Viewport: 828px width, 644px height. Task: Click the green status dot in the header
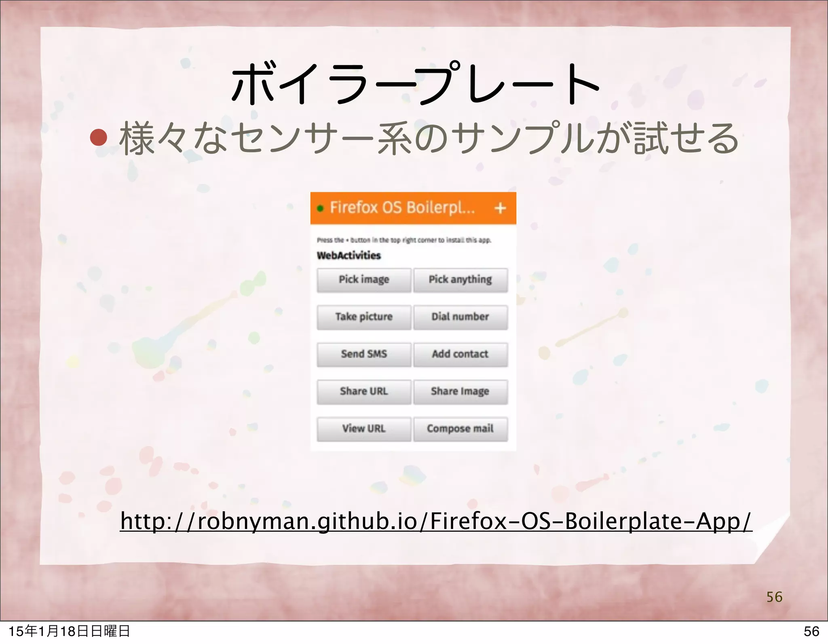coord(320,209)
